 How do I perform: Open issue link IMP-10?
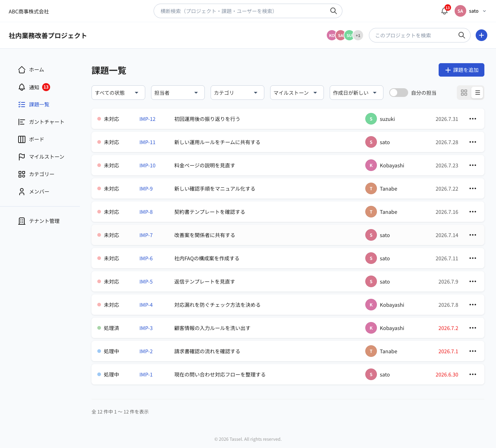click(x=147, y=166)
